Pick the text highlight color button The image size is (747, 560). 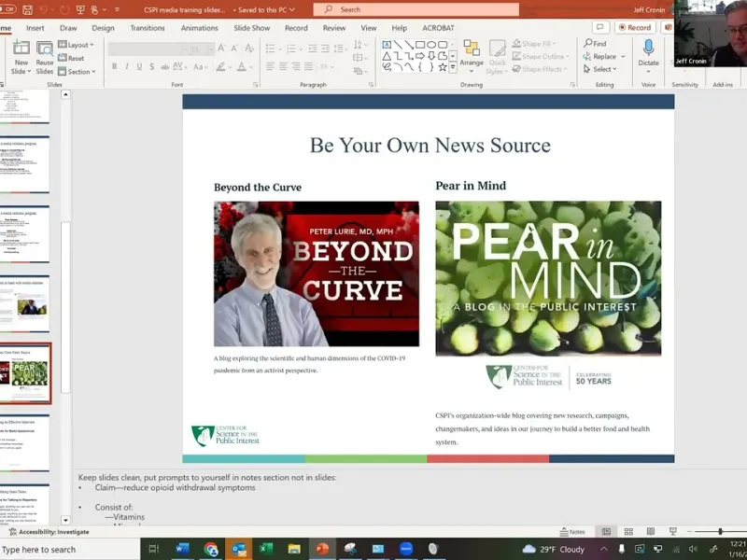(x=220, y=66)
